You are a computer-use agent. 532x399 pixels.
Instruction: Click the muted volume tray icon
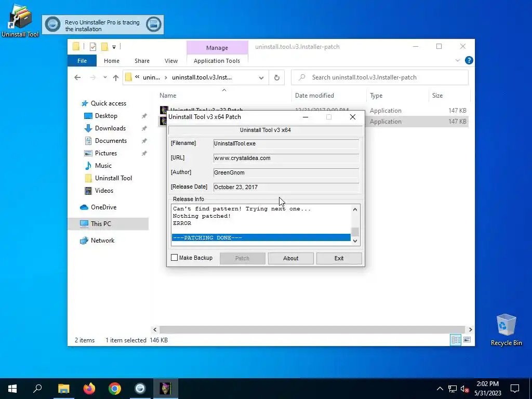[464, 389]
